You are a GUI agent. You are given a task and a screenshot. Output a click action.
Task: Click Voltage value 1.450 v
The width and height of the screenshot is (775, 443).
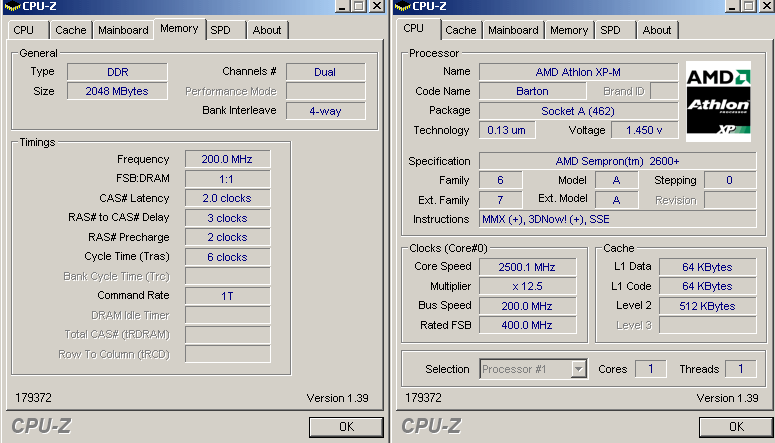[x=645, y=131]
